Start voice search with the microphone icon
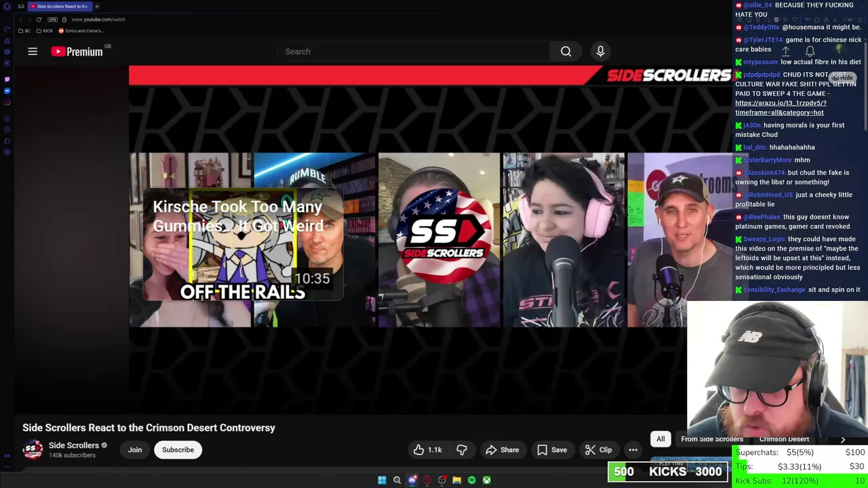 [x=600, y=52]
